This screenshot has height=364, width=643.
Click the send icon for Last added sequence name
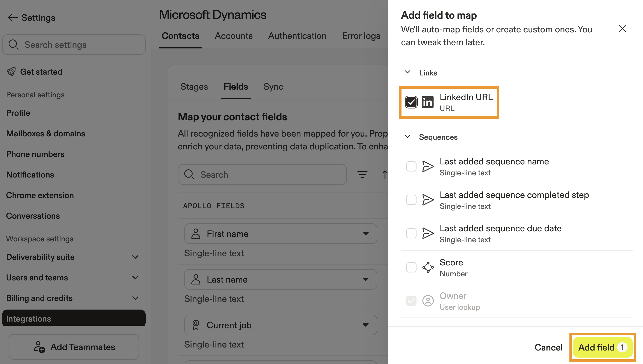tap(428, 166)
